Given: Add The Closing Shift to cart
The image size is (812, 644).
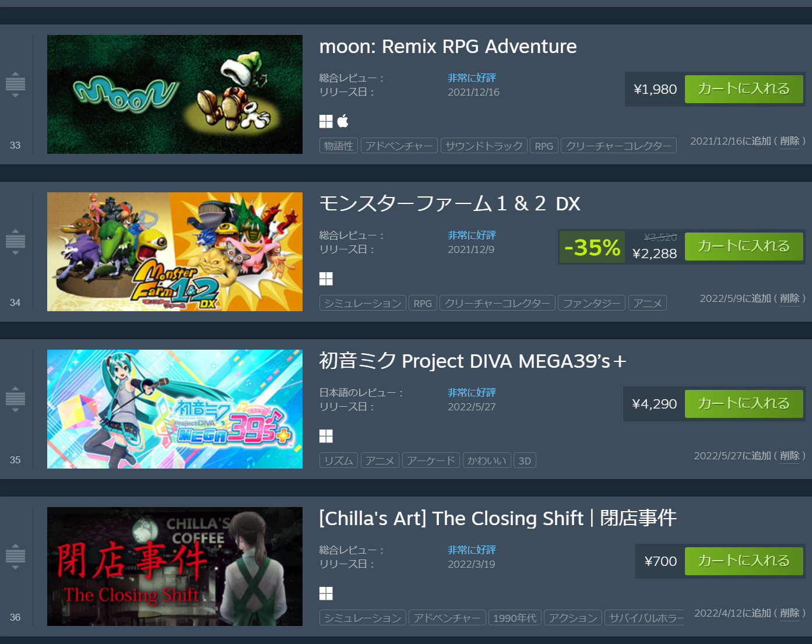Looking at the screenshot, I should pos(744,561).
